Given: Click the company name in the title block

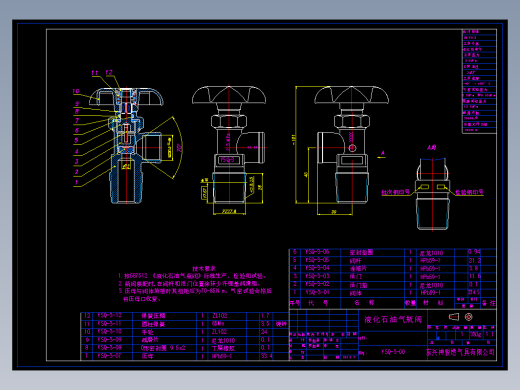Looking at the screenshot, I should click(460, 352).
